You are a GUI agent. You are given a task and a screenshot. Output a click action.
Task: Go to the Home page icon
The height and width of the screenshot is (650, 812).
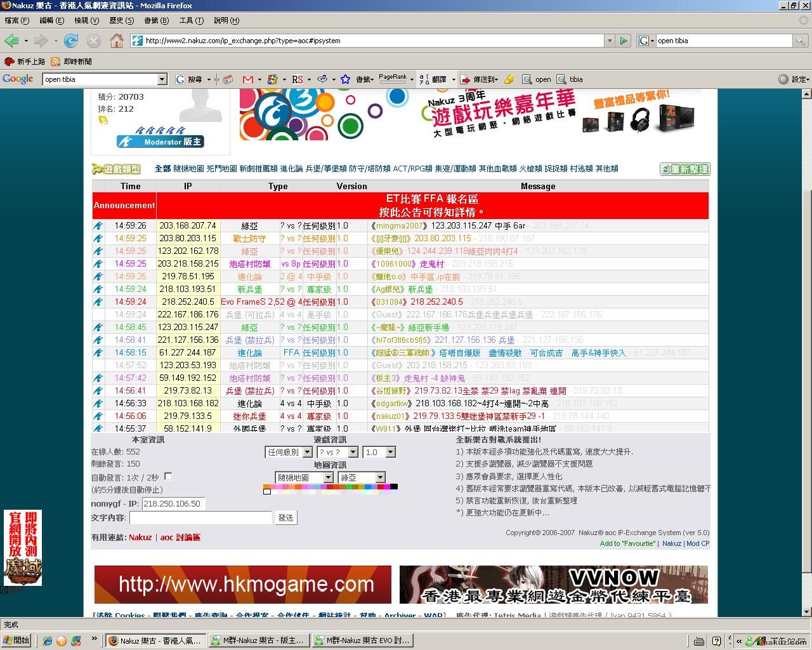tap(117, 41)
